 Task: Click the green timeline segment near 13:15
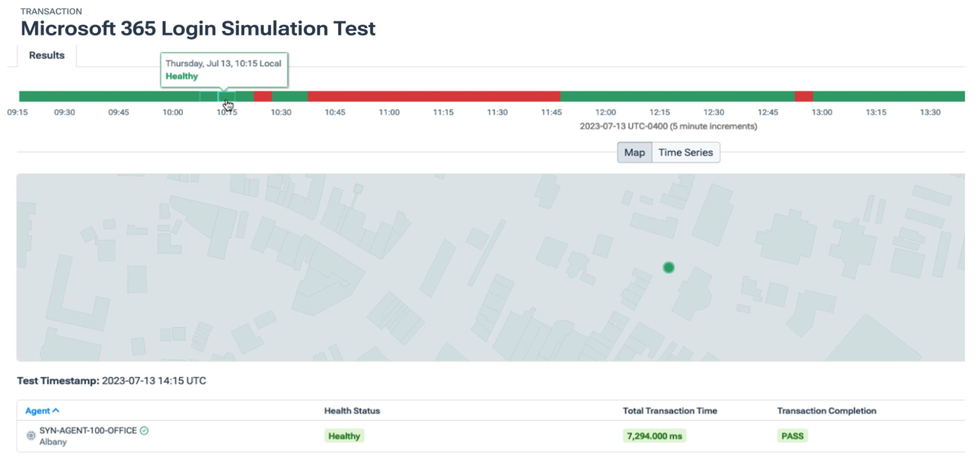[889, 96]
